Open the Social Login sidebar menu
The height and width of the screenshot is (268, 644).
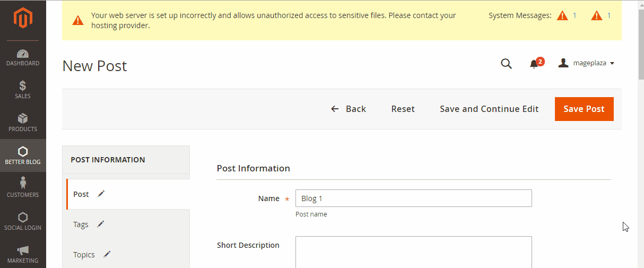[x=23, y=221]
